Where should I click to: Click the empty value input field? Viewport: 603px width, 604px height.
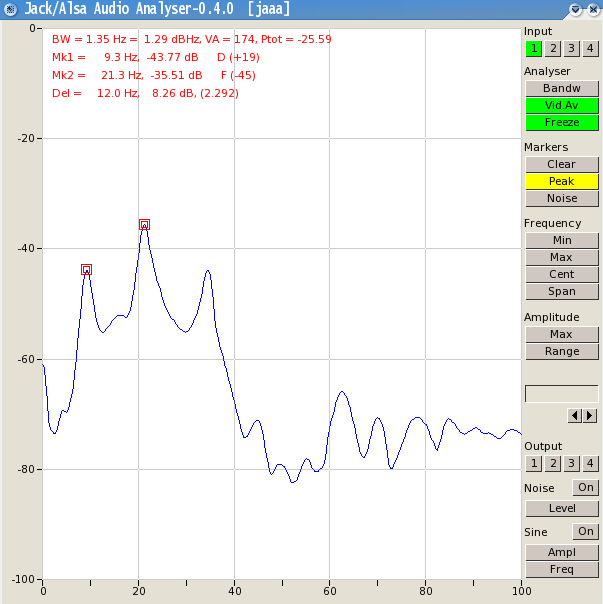coord(562,394)
